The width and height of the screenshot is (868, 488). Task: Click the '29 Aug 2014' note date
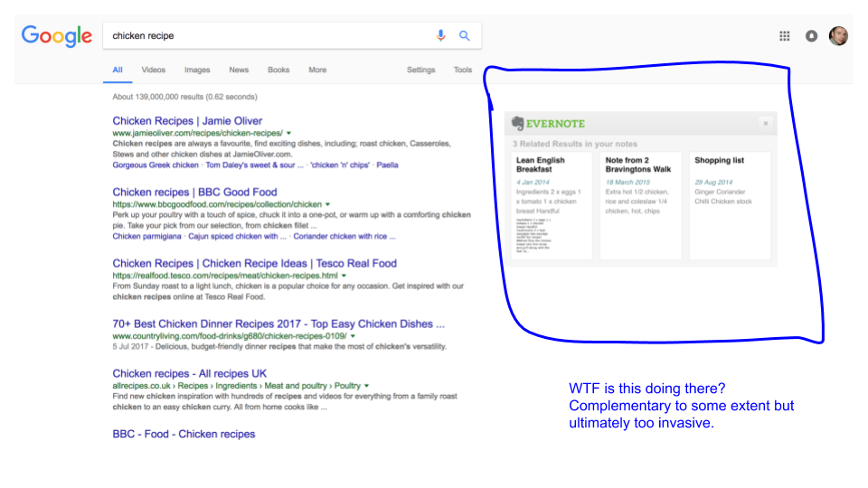point(713,182)
